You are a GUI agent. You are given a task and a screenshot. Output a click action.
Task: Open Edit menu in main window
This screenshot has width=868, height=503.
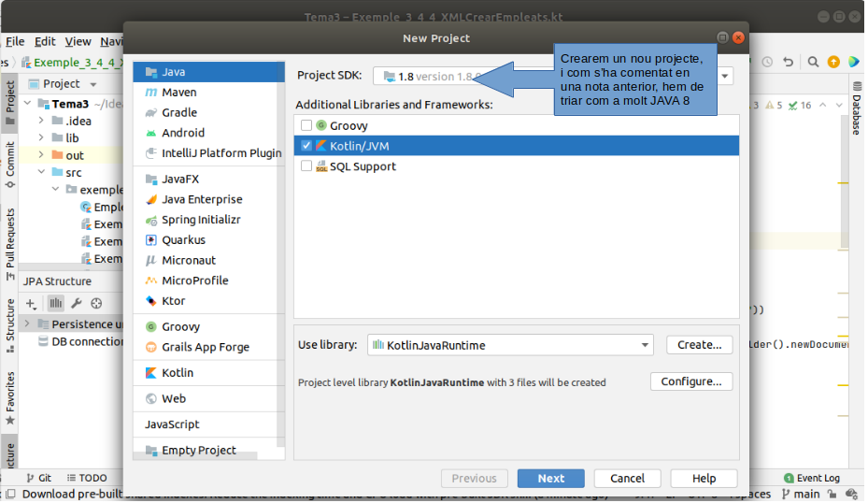coord(45,41)
